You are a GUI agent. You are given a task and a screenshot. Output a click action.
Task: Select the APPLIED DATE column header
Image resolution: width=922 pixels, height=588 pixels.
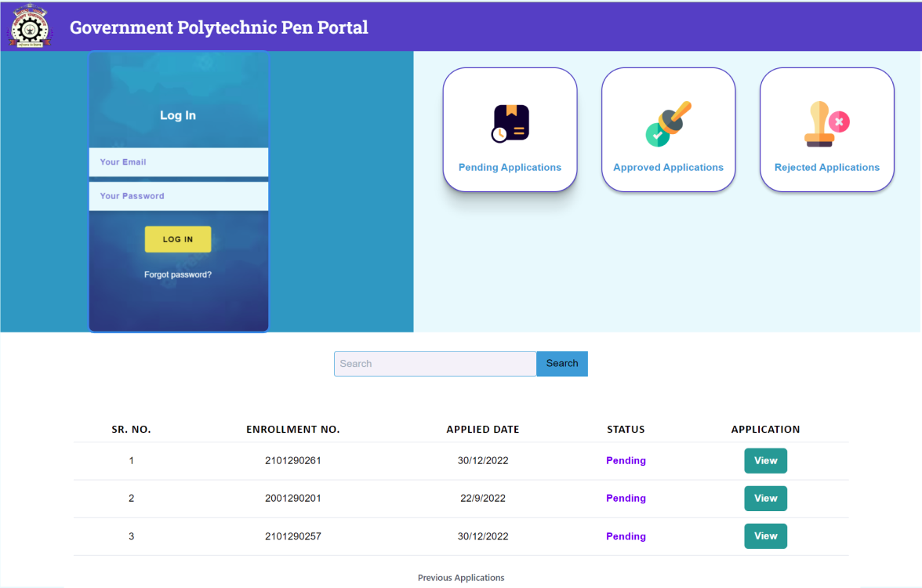pyautogui.click(x=483, y=430)
